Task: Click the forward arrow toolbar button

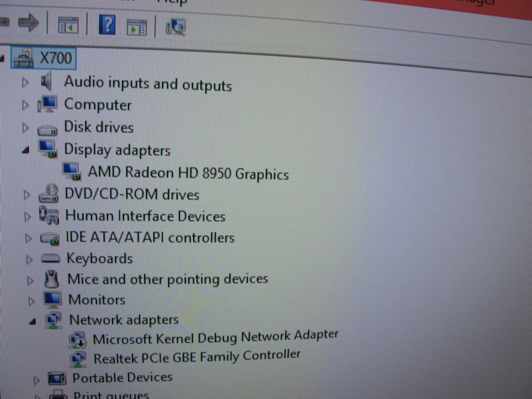Action: coord(29,22)
